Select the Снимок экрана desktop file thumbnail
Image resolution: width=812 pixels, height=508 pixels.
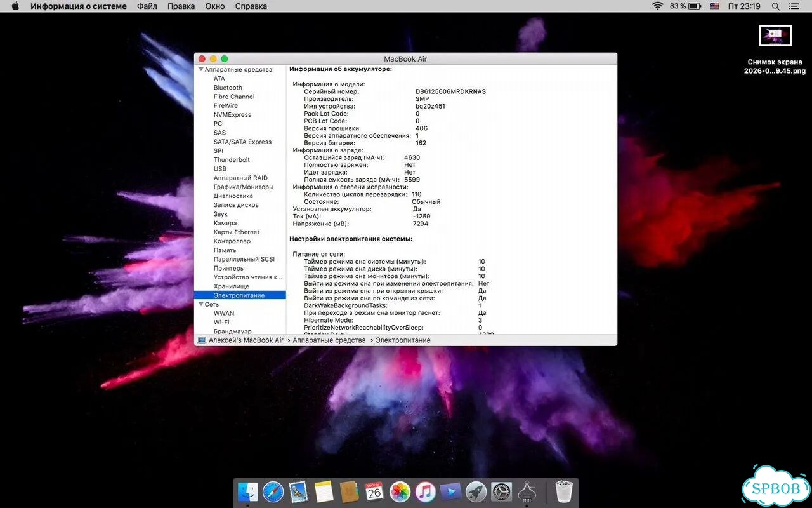click(x=775, y=36)
